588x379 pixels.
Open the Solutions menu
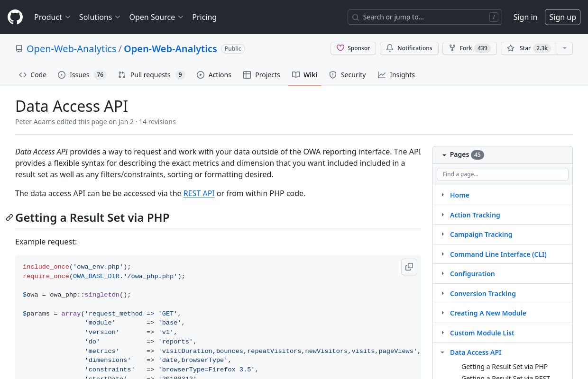(x=100, y=17)
